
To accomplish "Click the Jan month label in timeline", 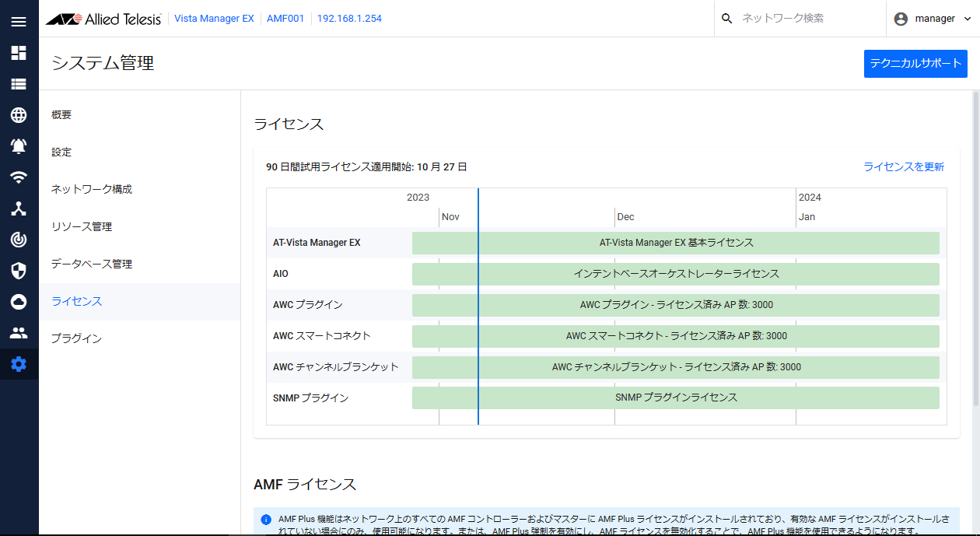I will pyautogui.click(x=807, y=217).
